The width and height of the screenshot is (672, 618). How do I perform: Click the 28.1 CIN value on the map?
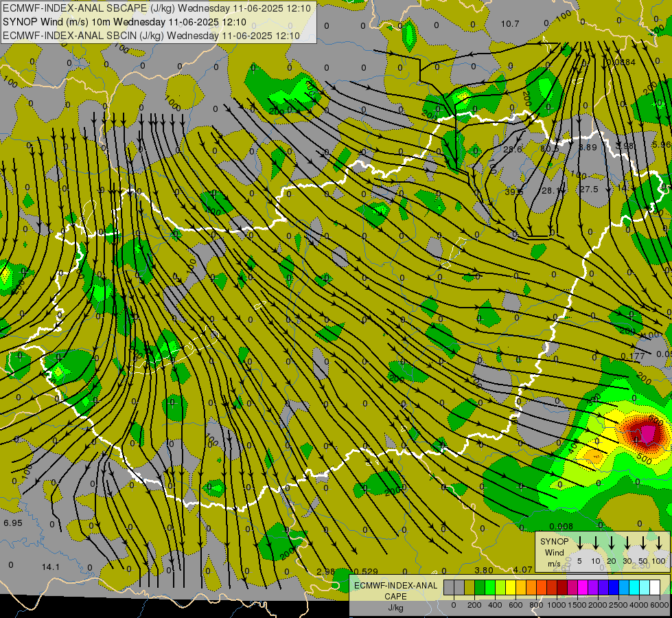pos(551,190)
